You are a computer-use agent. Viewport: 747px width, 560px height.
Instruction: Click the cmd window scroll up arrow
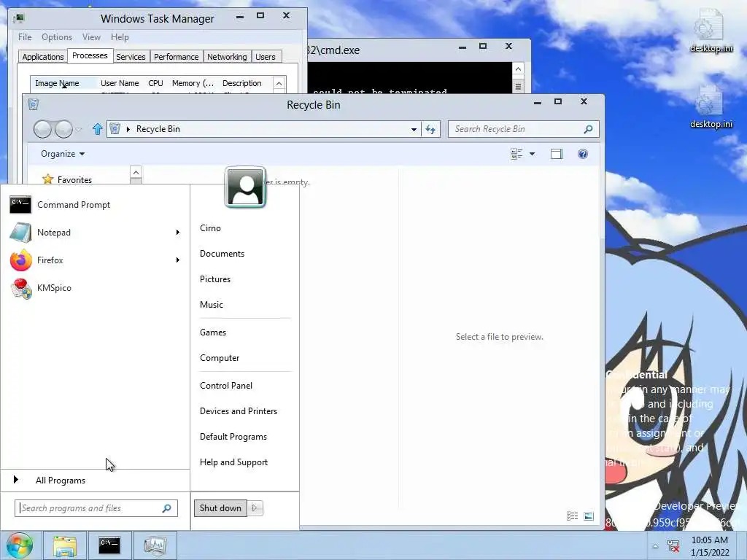click(519, 69)
